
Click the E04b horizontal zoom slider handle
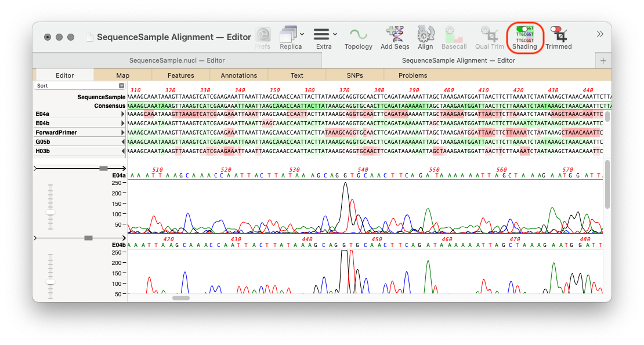pyautogui.click(x=88, y=238)
